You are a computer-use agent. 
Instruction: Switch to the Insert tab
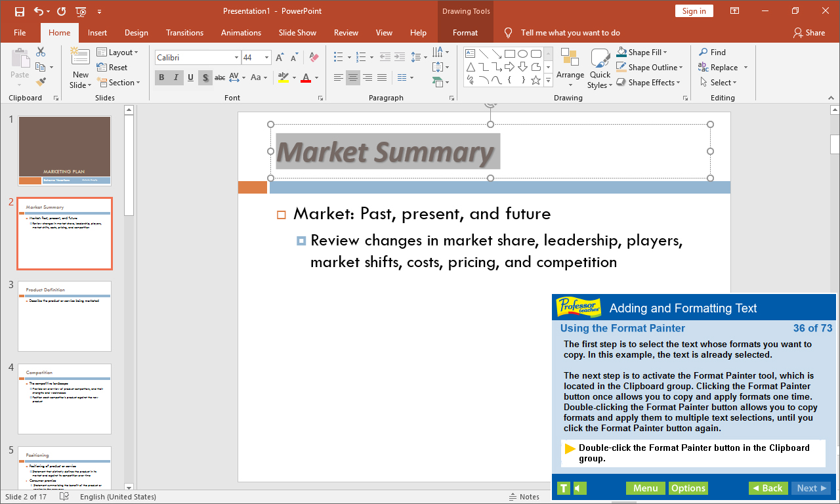coord(97,33)
